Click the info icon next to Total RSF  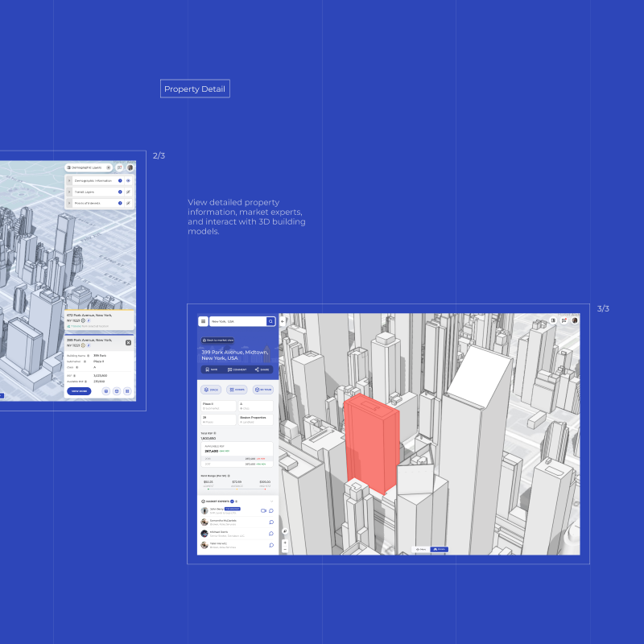point(215,433)
